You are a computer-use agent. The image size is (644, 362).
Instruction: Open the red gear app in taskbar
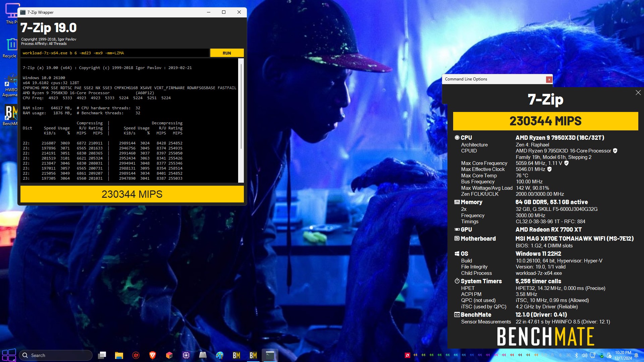pos(136,355)
